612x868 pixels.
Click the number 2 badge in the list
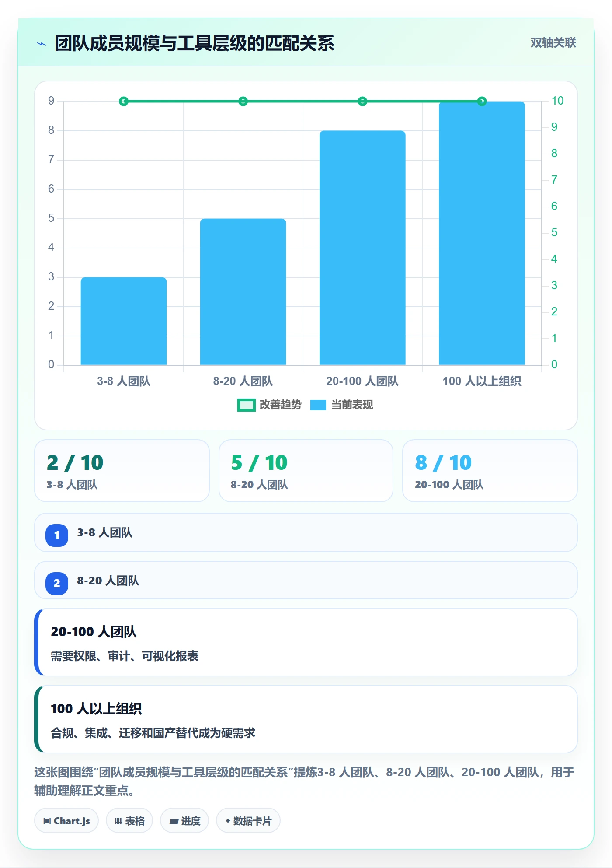(x=57, y=583)
